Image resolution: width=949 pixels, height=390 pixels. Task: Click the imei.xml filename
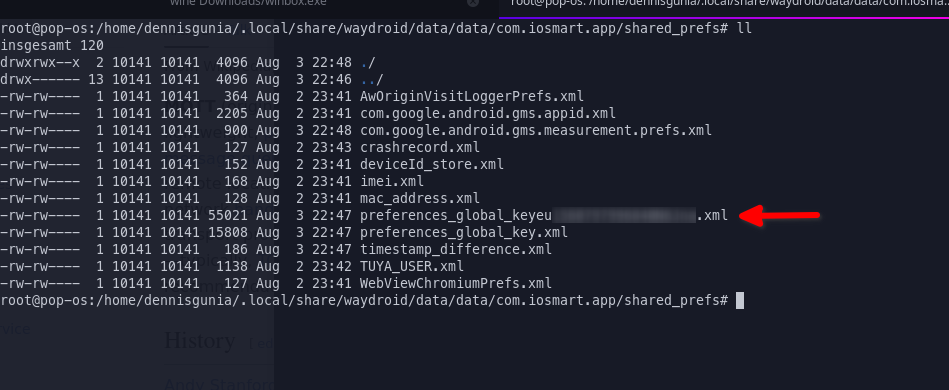tap(392, 181)
